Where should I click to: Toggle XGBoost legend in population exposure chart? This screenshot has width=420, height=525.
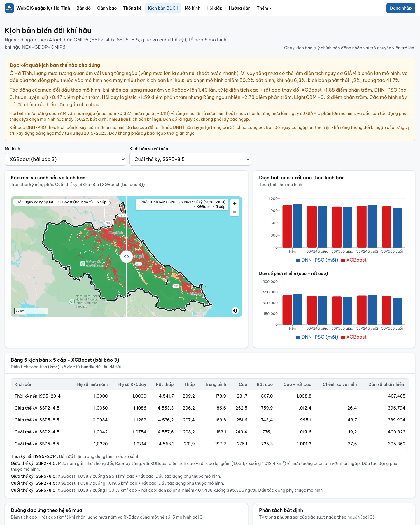pyautogui.click(x=354, y=337)
